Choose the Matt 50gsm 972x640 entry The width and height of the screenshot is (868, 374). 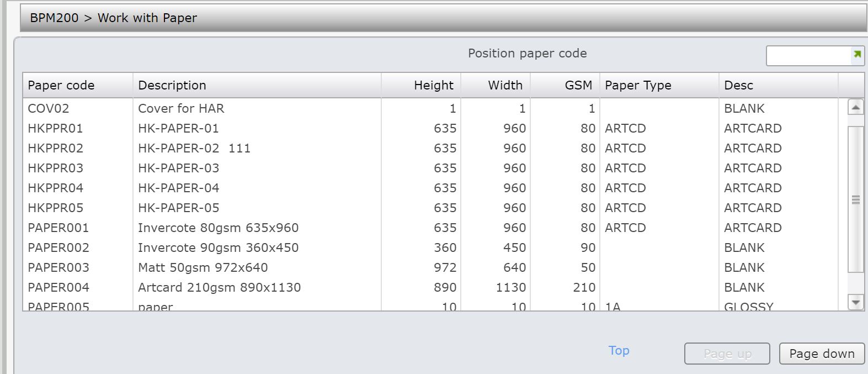point(203,267)
